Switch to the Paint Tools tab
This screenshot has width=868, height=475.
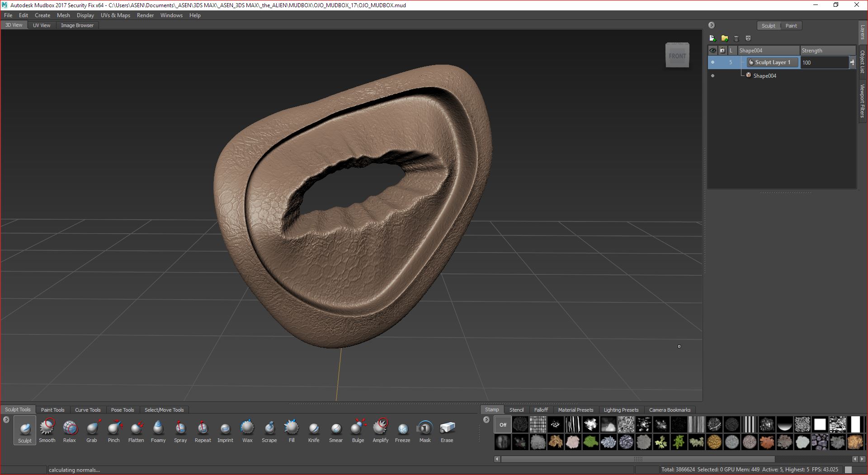[52, 410]
